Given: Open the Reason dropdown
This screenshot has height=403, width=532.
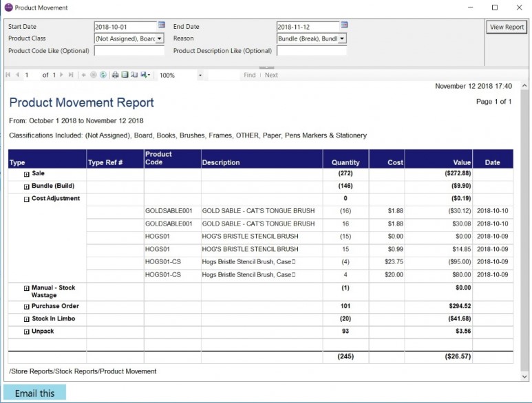Looking at the screenshot, I should point(342,39).
